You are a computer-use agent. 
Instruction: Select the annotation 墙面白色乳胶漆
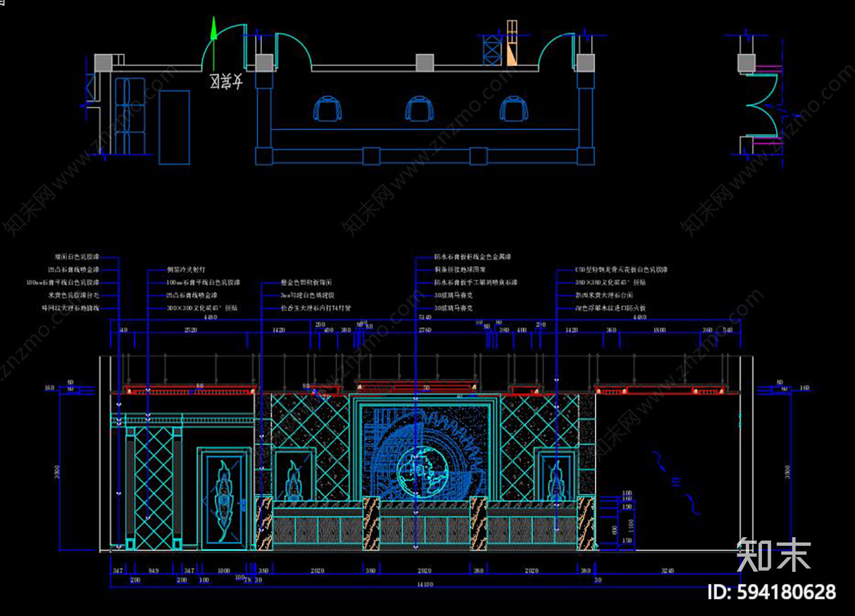coord(77,257)
